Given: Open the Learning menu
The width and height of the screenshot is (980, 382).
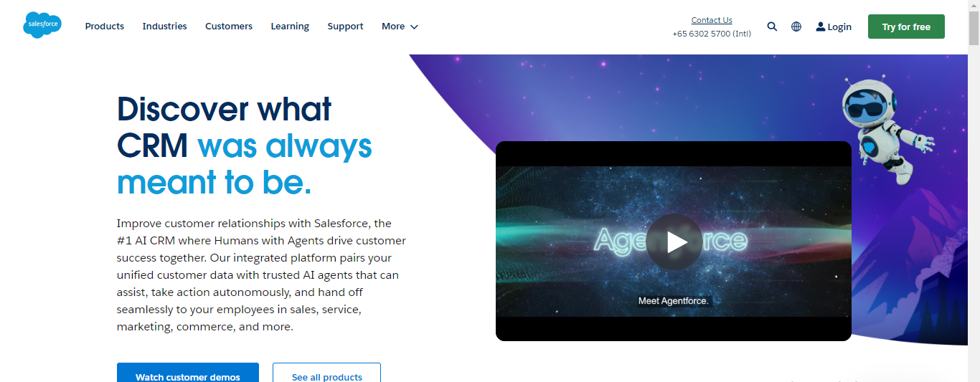Looking at the screenshot, I should pos(290,27).
